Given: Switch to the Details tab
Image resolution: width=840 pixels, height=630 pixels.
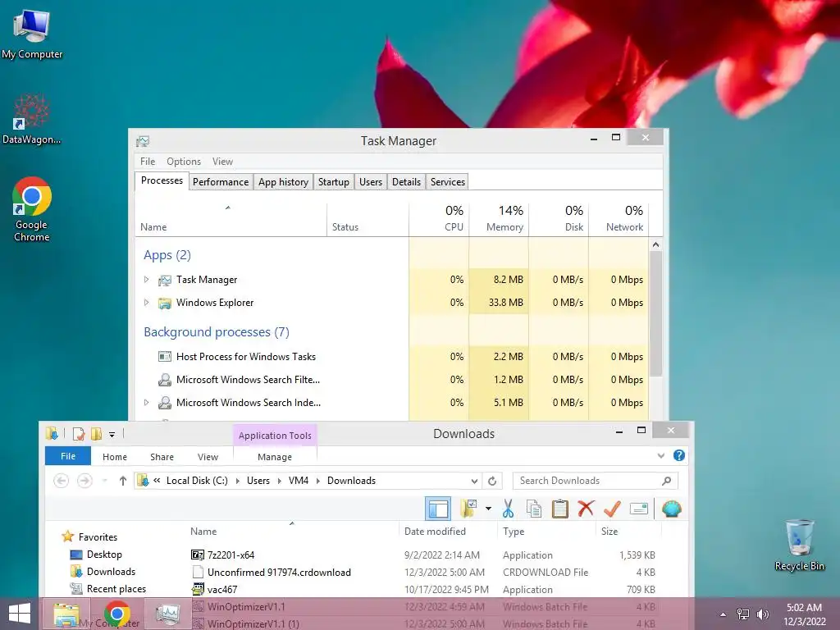Looking at the screenshot, I should click(x=407, y=181).
